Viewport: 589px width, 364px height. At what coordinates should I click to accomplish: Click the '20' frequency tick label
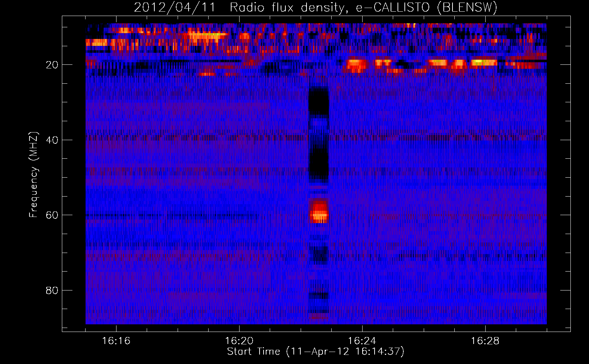[52, 65]
